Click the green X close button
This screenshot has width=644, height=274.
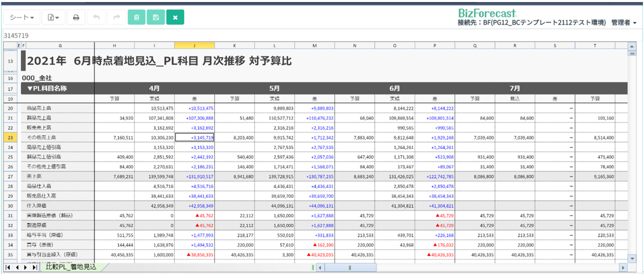point(175,17)
